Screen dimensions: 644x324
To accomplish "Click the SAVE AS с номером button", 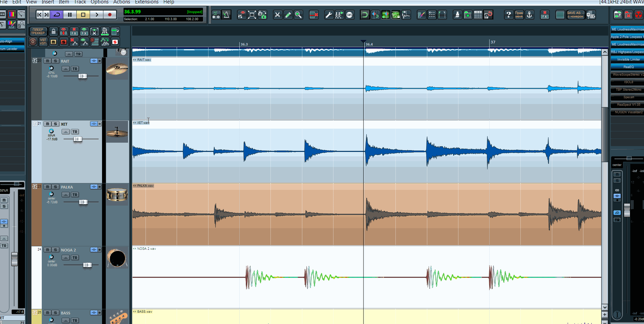I will 575,15.
